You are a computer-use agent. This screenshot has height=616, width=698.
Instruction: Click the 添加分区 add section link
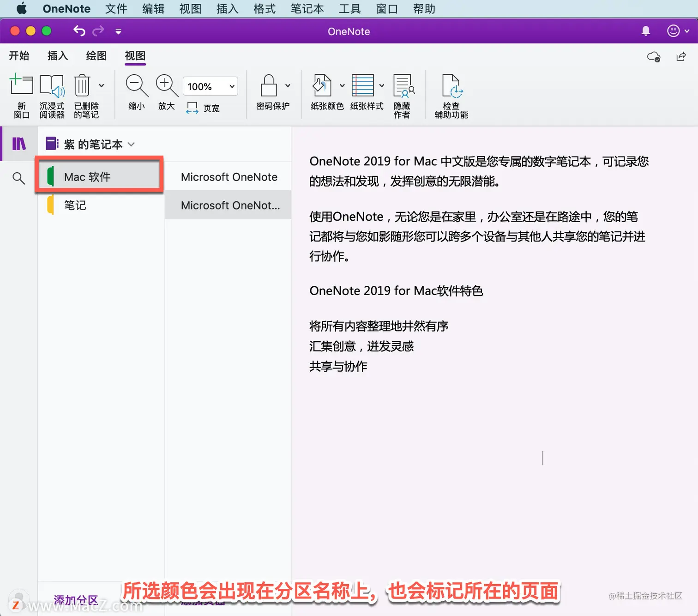(76, 600)
